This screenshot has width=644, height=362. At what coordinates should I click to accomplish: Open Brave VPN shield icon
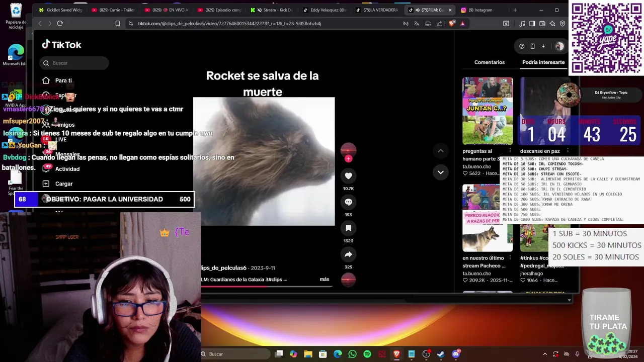562,23
